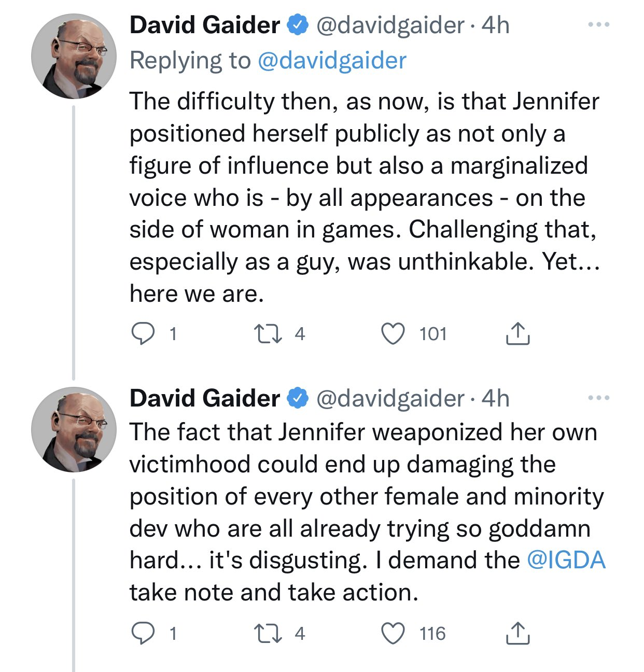644x672 pixels.
Task: Open the @IGDA mention link
Action: point(566,561)
